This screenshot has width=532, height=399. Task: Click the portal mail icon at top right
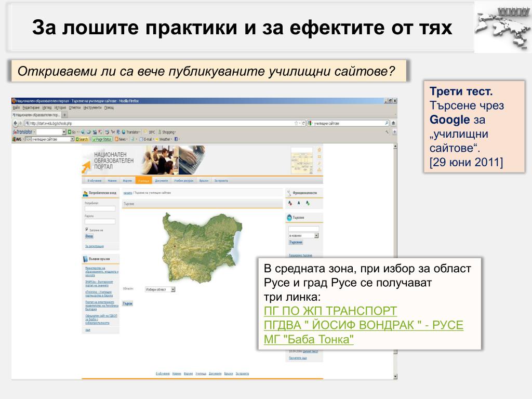(x=320, y=156)
